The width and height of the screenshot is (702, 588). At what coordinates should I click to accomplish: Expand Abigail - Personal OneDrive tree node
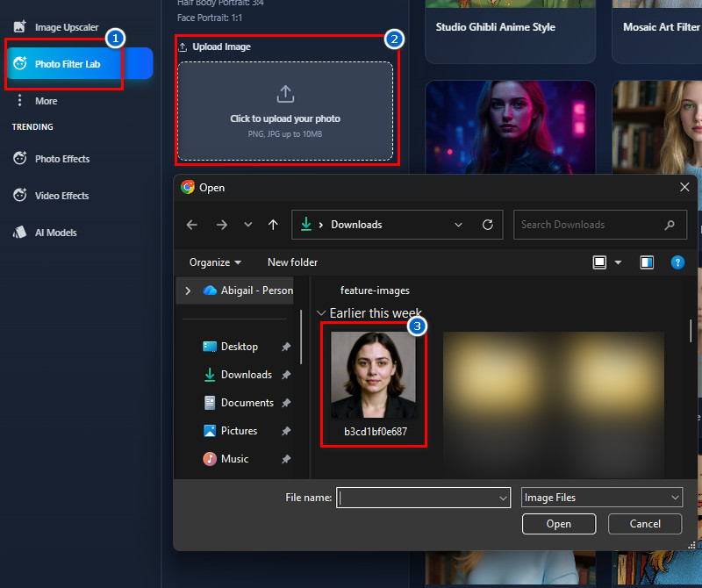(x=188, y=290)
